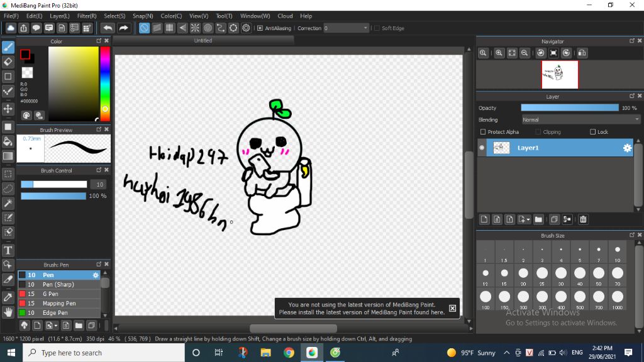Open the Layer menu
Screen dimensions: 644x362
click(60, 16)
